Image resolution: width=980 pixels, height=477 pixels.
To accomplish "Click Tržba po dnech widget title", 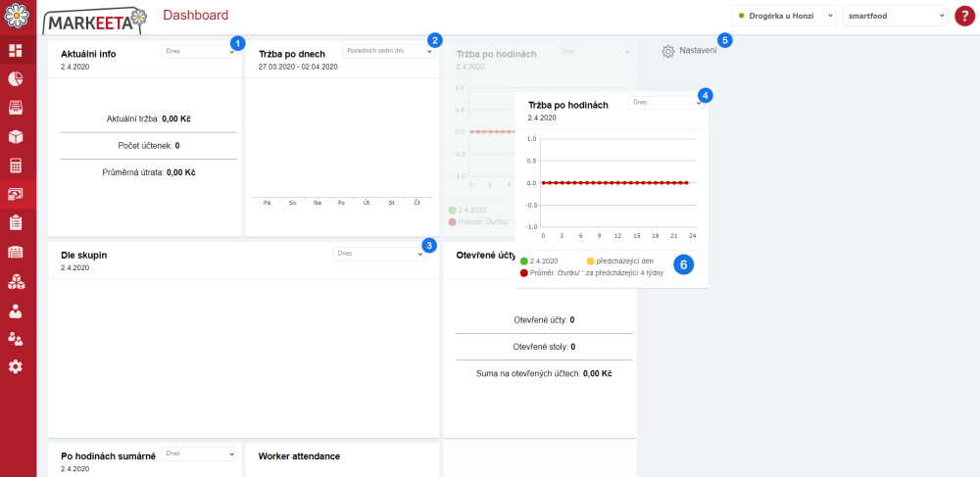I will (x=292, y=54).
